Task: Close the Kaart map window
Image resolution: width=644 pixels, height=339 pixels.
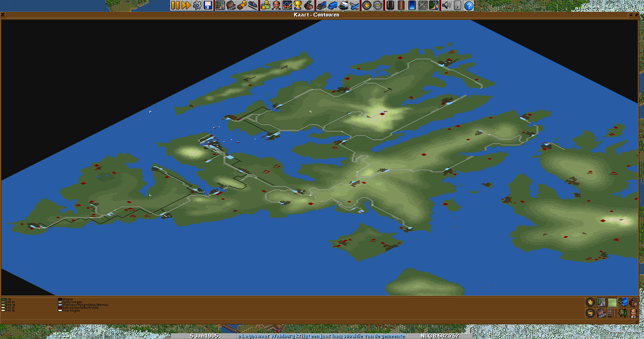Action: (x=3, y=15)
